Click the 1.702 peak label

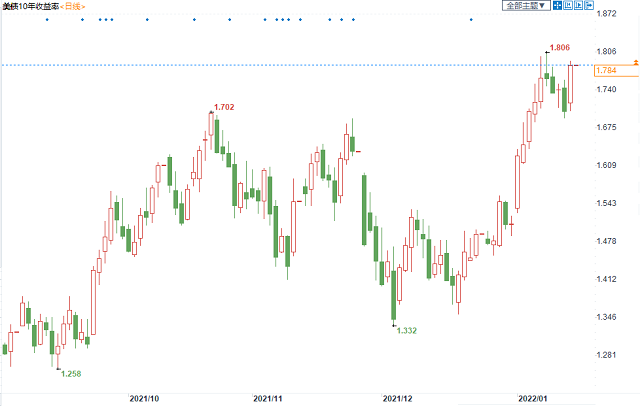pyautogui.click(x=225, y=107)
